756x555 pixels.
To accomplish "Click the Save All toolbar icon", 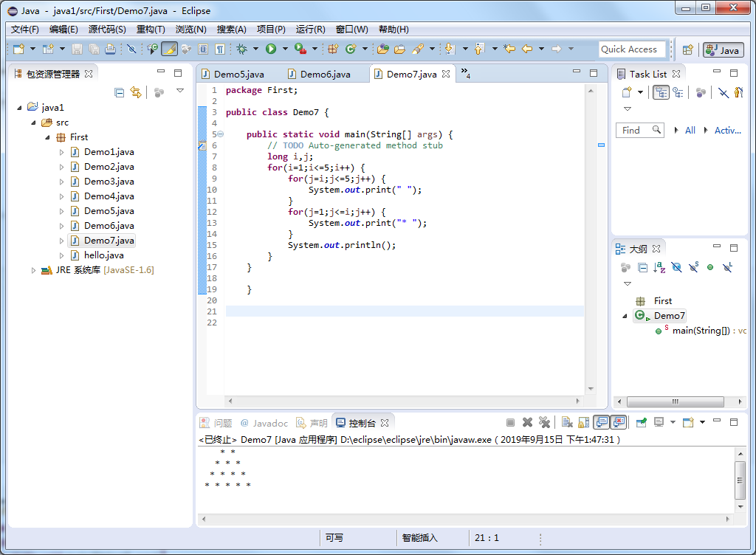I will click(x=94, y=49).
